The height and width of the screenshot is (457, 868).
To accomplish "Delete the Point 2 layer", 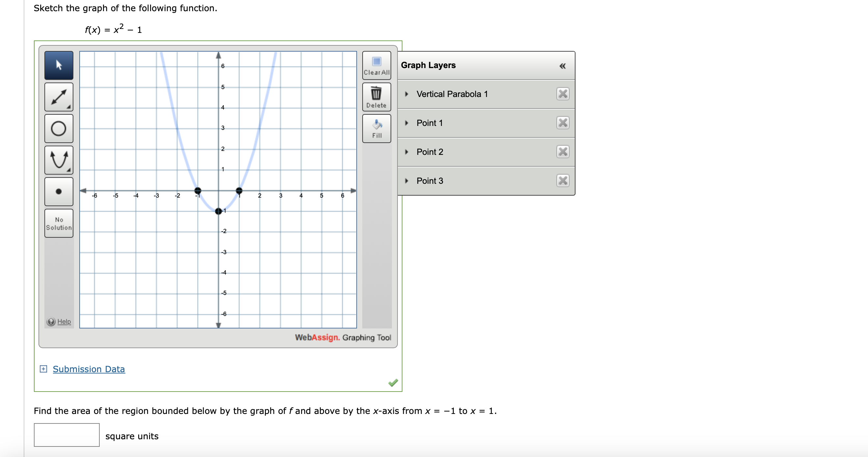I will (x=562, y=152).
